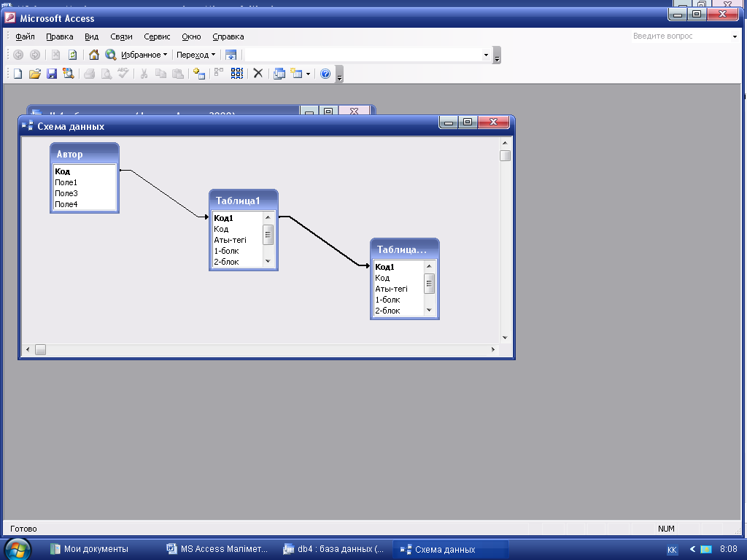747x560 pixels.
Task: Click the Forward arrow on Web toolbar
Action: pos(35,55)
